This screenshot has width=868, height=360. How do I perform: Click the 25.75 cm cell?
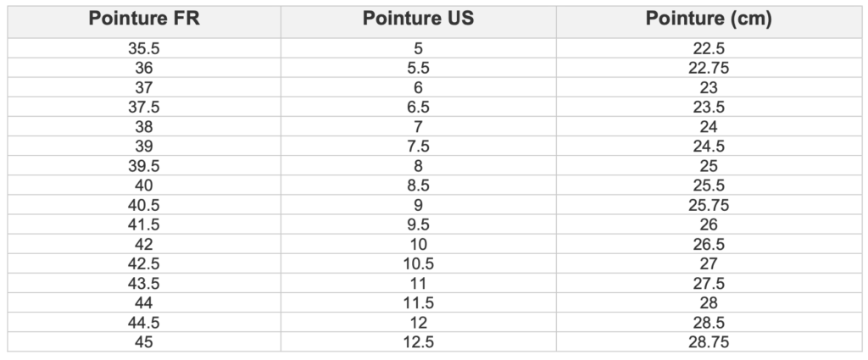pos(709,205)
